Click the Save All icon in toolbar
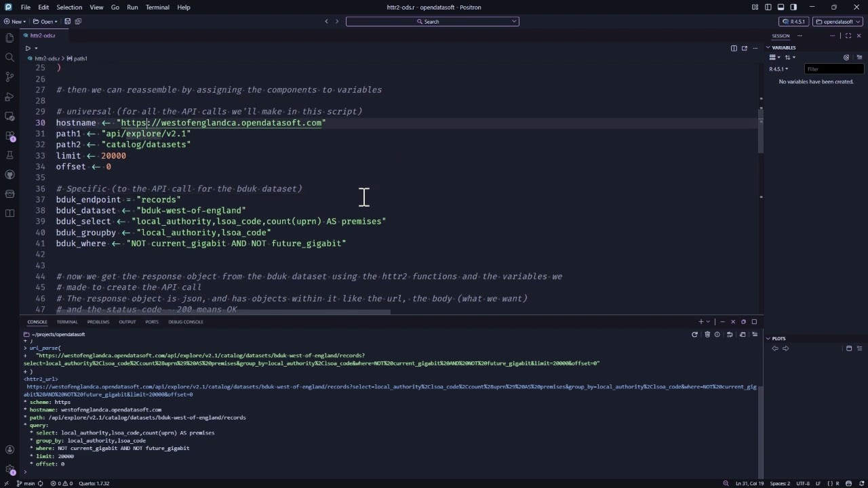 pyautogui.click(x=78, y=22)
